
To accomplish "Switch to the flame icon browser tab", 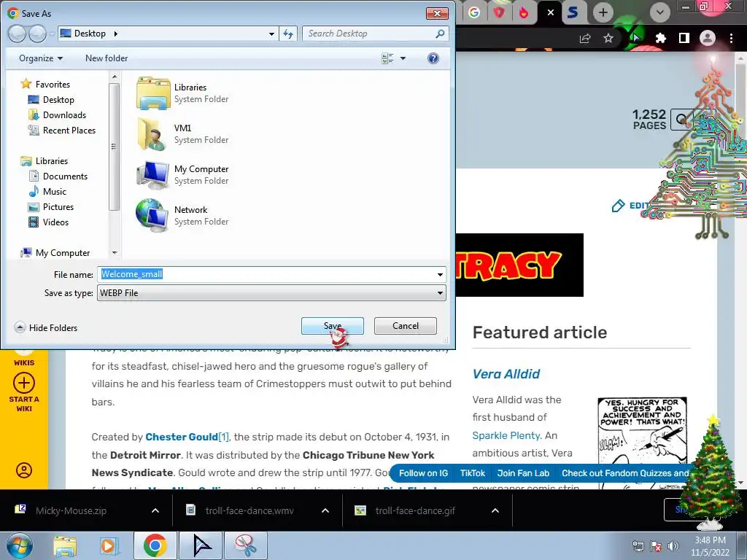I will pyautogui.click(x=524, y=12).
